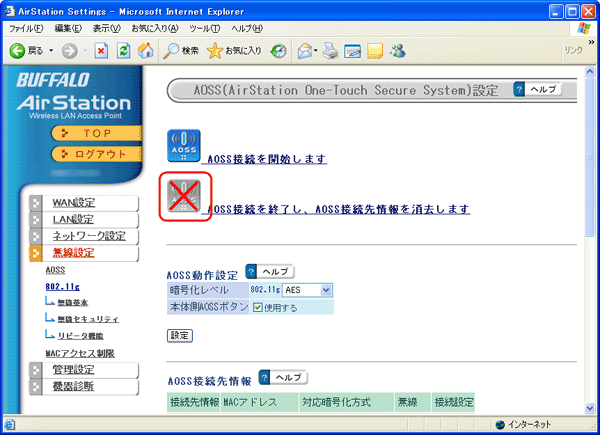Click the 接続設定 column header
This screenshot has height=435, width=600.
coord(453,402)
